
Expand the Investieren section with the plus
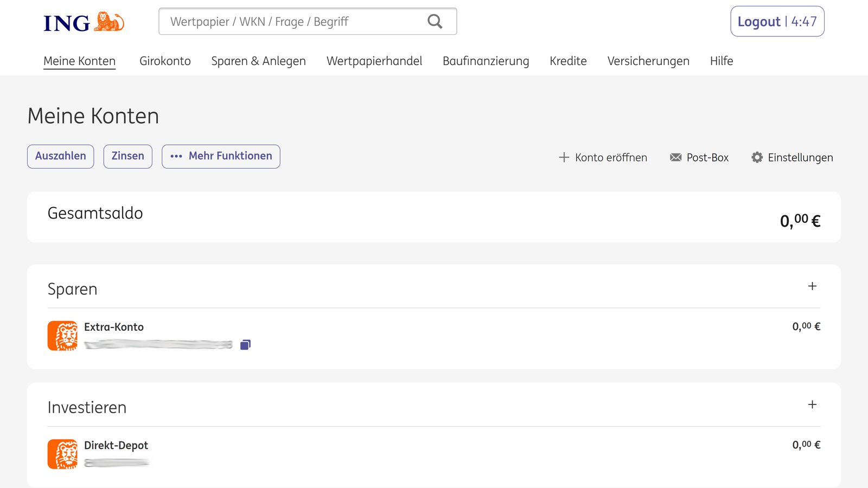pyautogui.click(x=812, y=406)
